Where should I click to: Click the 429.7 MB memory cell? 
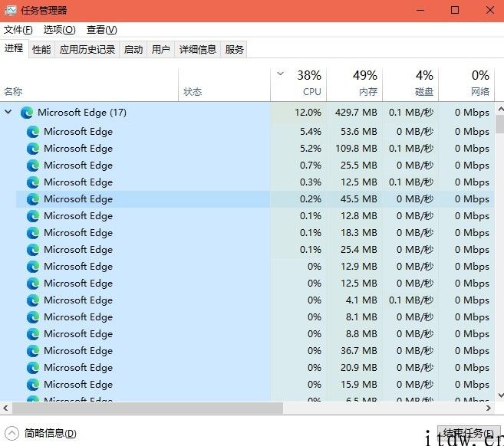point(356,113)
